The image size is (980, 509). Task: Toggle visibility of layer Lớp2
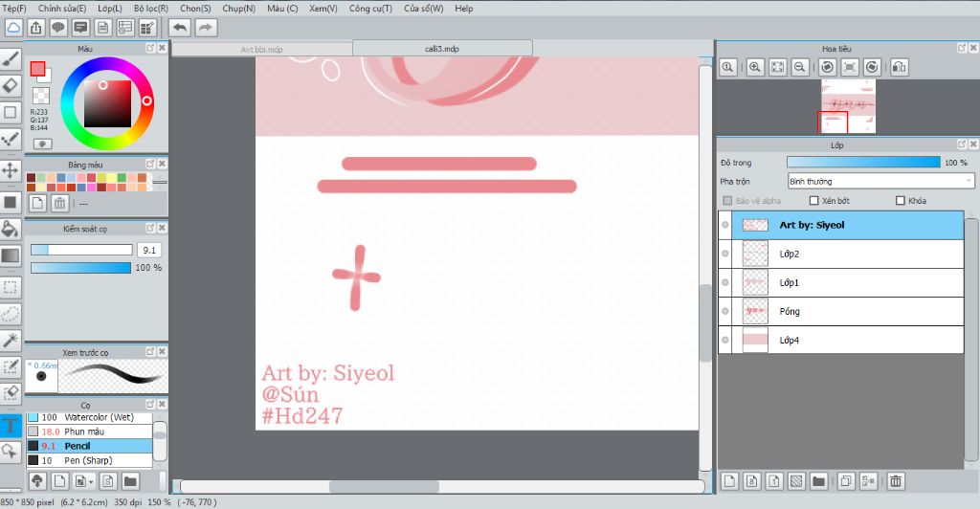click(725, 254)
